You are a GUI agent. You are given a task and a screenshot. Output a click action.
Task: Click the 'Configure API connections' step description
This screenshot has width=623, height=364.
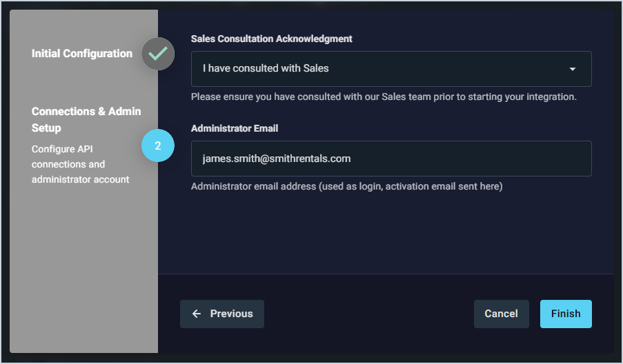80,164
